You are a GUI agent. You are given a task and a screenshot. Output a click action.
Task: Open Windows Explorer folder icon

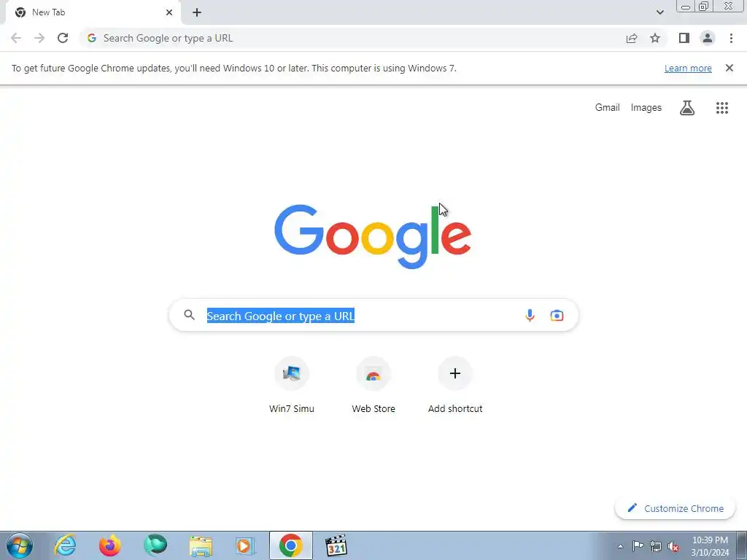click(201, 545)
